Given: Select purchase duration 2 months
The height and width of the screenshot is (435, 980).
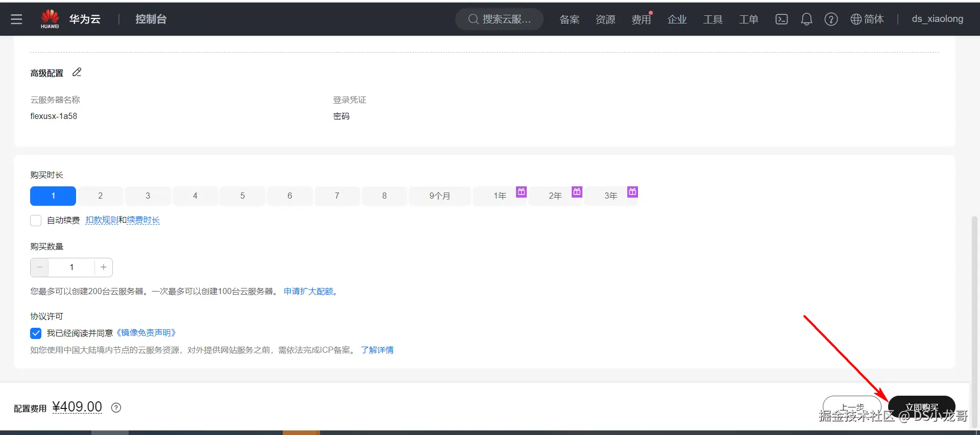Looking at the screenshot, I should point(101,196).
